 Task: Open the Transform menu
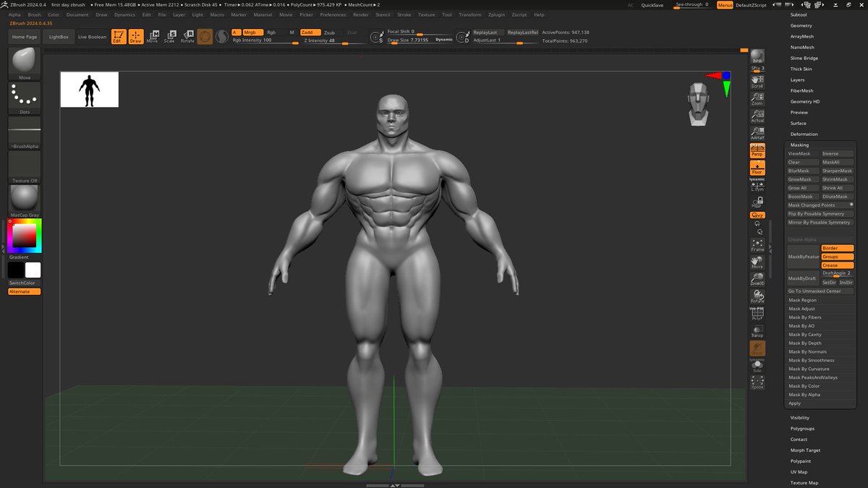click(x=469, y=14)
